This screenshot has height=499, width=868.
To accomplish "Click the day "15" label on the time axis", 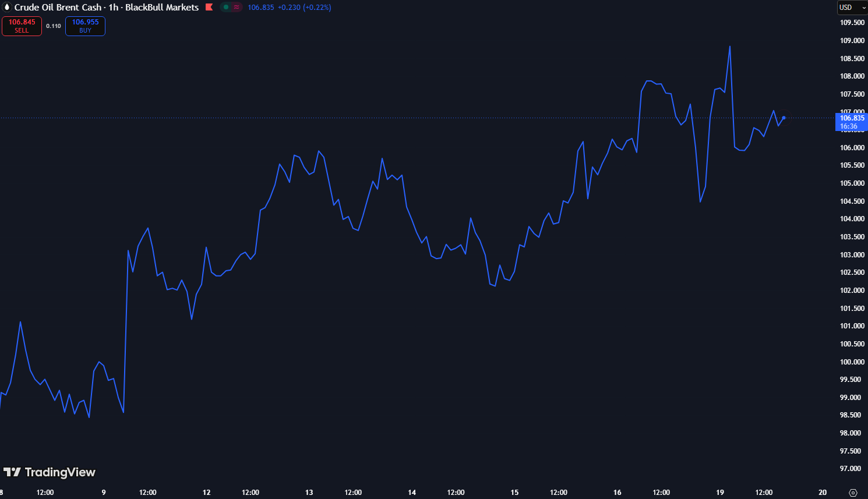I will 514,493.
